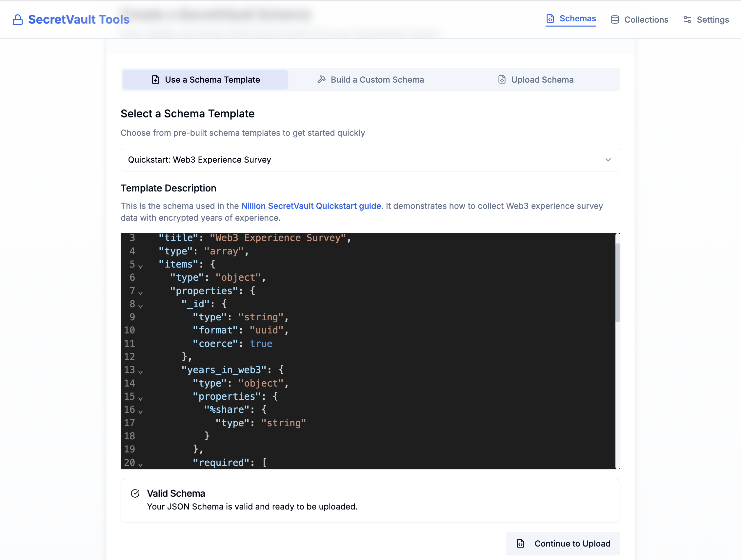Click the upload icon in Use a Schema Template

(155, 80)
